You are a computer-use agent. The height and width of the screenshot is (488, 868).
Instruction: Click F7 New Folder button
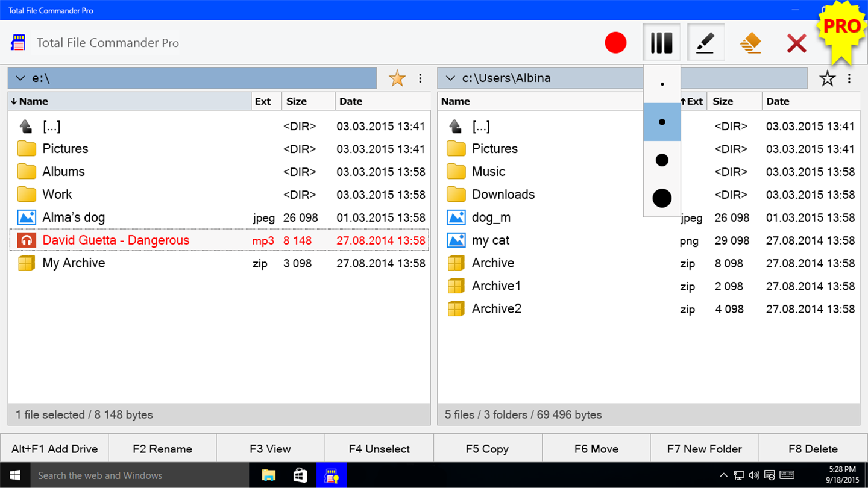[705, 449]
